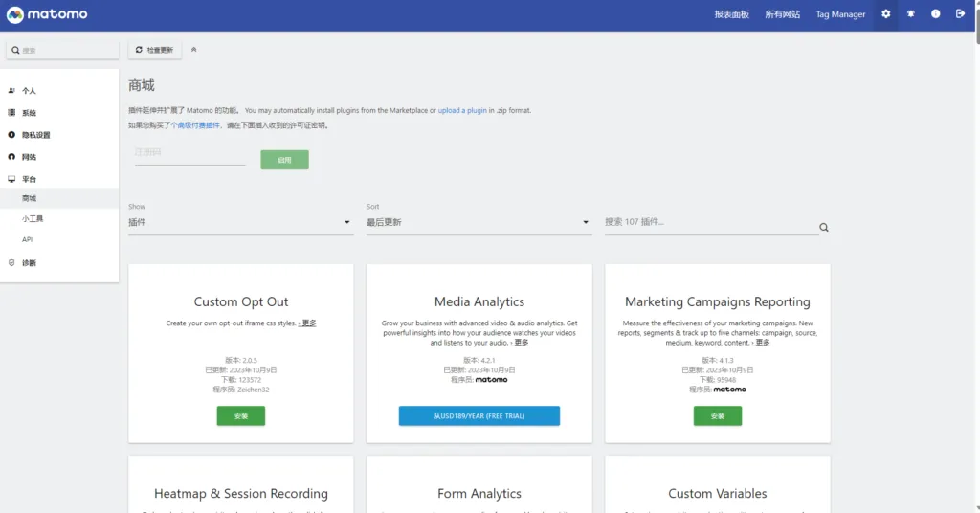
Task: Expand the 系统 sidebar section
Action: 29,113
